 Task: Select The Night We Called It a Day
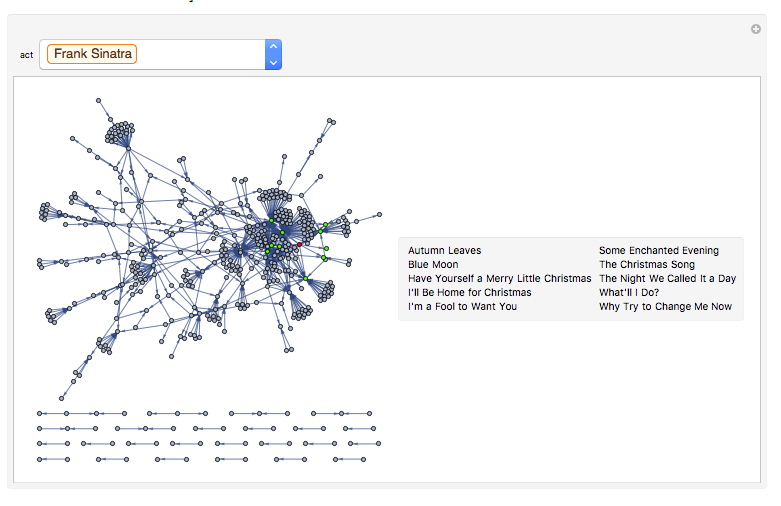point(667,278)
